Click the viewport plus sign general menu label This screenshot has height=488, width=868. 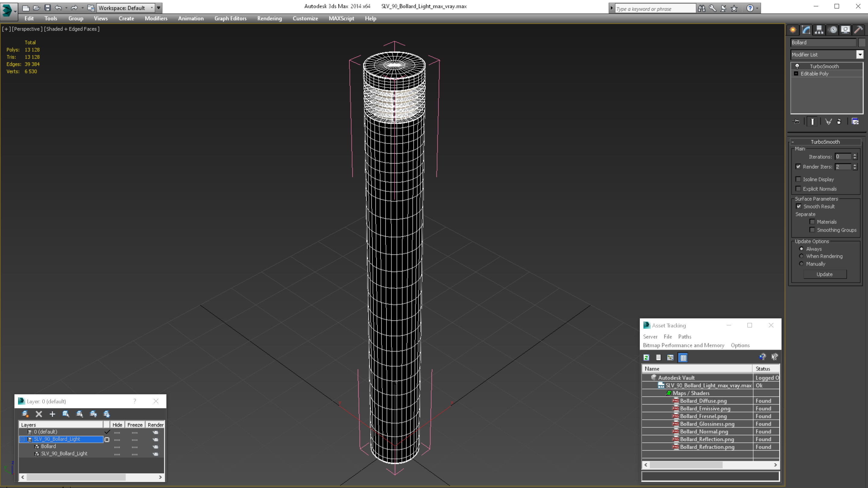[6, 29]
